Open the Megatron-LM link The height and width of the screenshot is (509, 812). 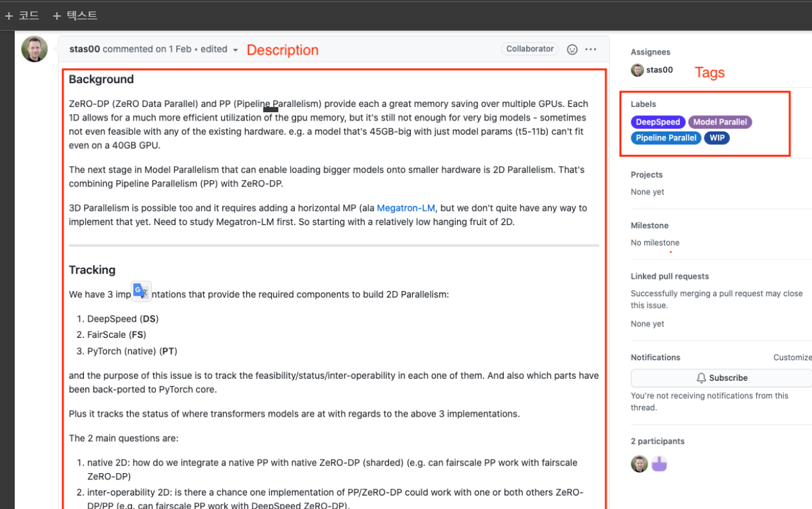coord(406,208)
